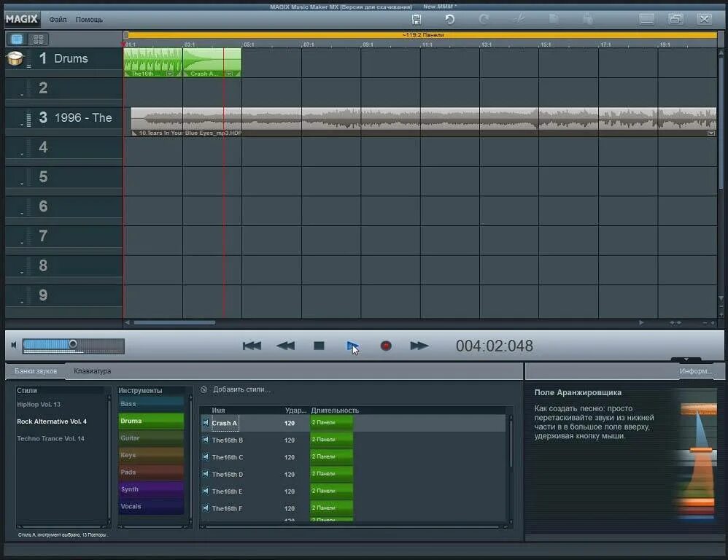The height and width of the screenshot is (560, 728).
Task: Expand track 7 options arrow
Action: pos(22,243)
